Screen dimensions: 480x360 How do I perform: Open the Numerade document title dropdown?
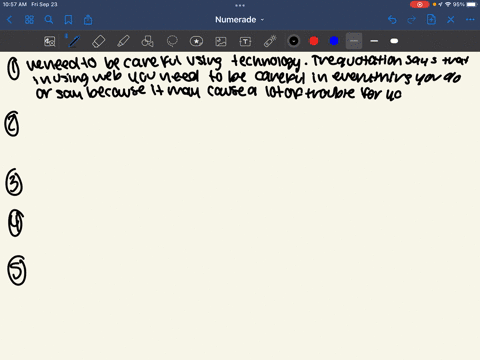coord(240,20)
